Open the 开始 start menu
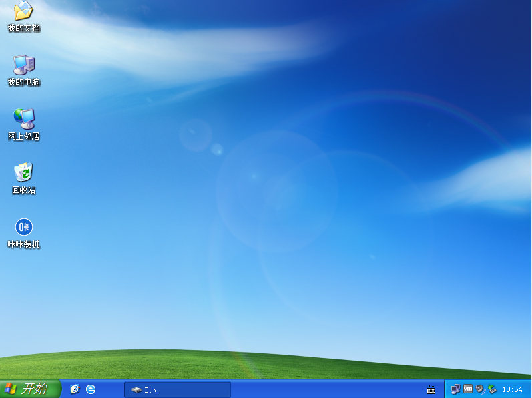 pyautogui.click(x=30, y=389)
